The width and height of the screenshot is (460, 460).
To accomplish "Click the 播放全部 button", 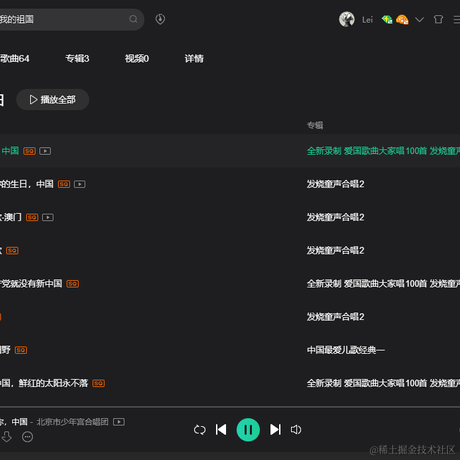I will click(53, 100).
